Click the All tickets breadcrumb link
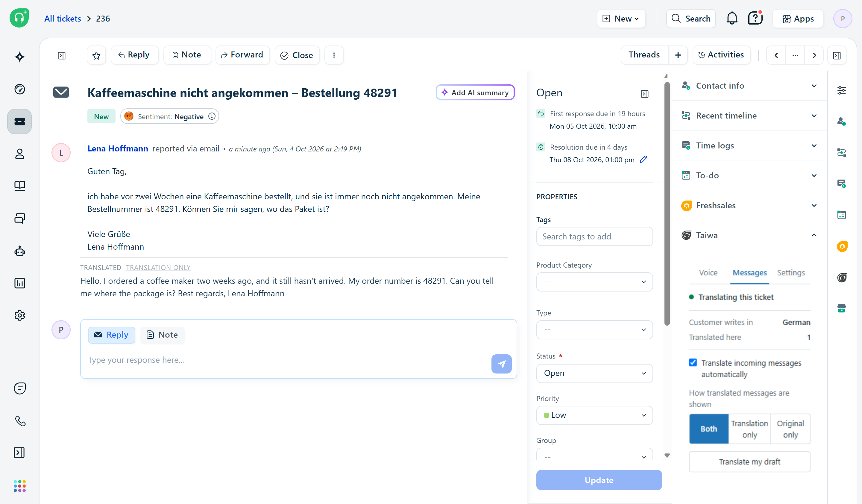The width and height of the screenshot is (862, 504). click(63, 19)
